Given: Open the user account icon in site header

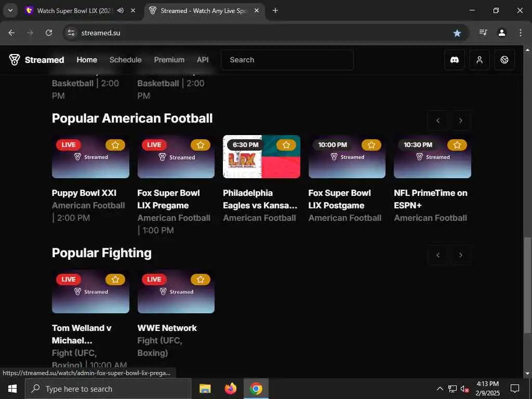Looking at the screenshot, I should click(480, 60).
